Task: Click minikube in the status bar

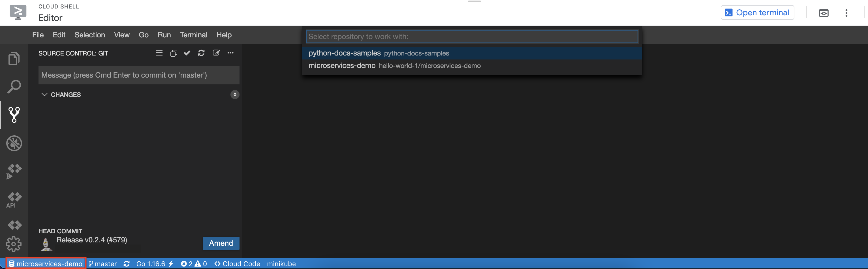Action: pos(281,264)
